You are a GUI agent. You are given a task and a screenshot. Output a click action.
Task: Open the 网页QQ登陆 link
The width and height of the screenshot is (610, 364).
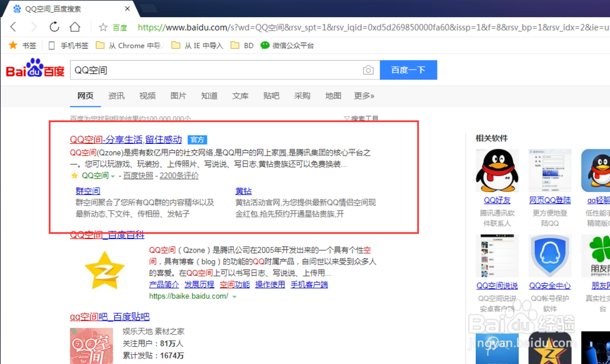point(550,200)
